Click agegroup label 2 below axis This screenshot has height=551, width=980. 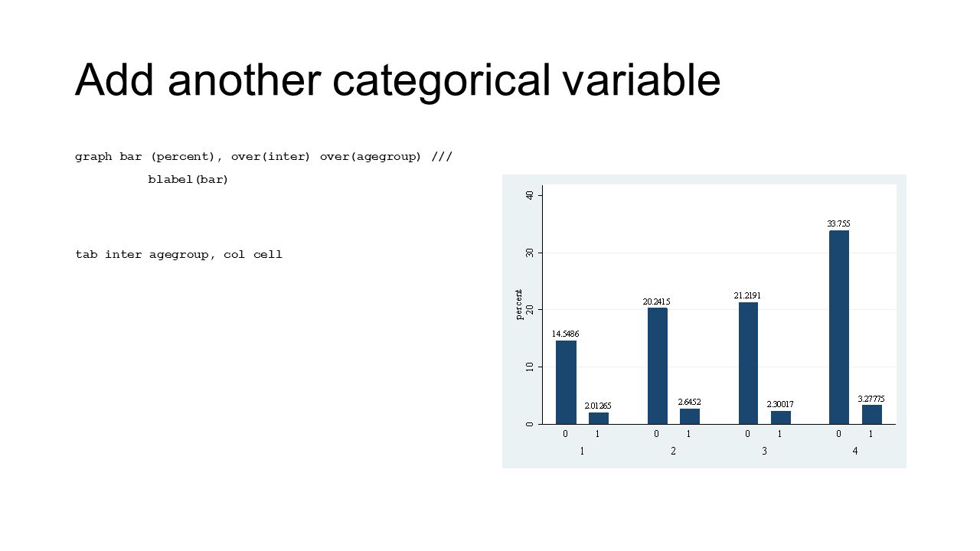point(673,451)
